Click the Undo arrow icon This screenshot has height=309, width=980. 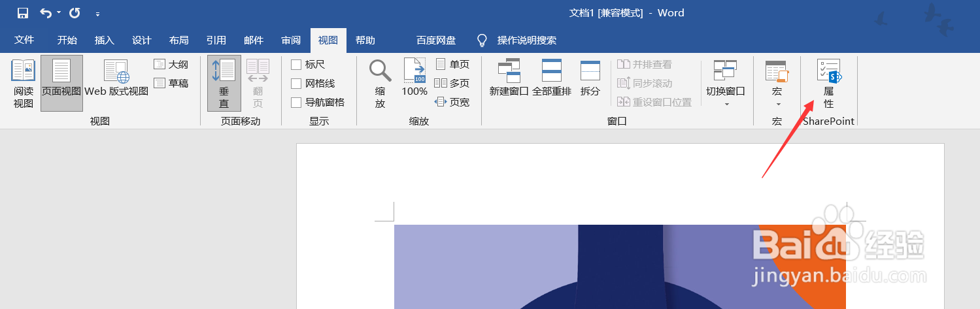tap(46, 13)
